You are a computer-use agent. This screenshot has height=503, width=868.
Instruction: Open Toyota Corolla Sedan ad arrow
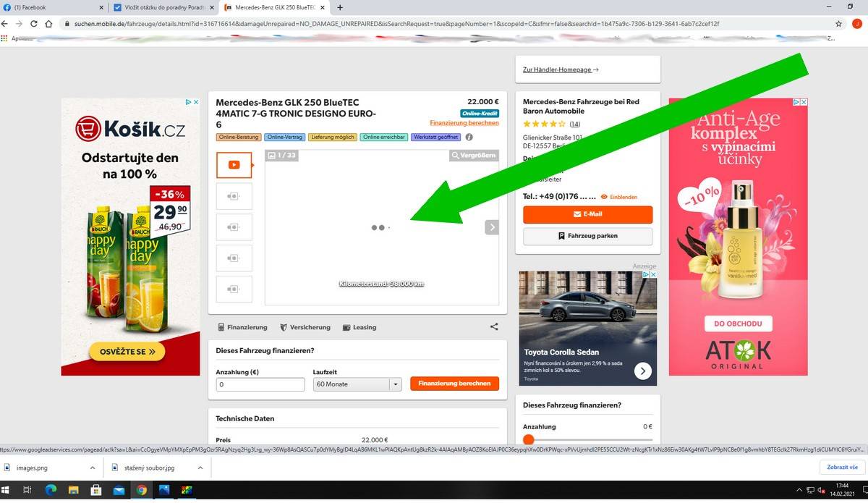coord(643,371)
